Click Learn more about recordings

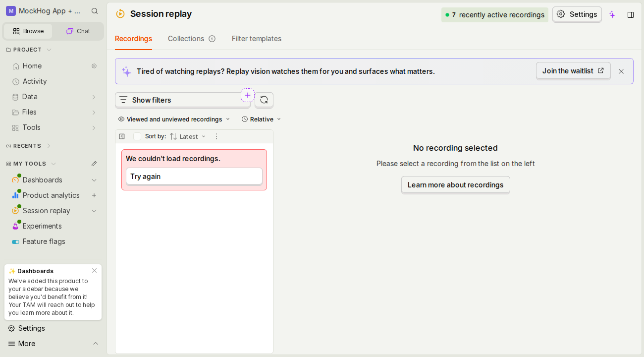tap(456, 185)
